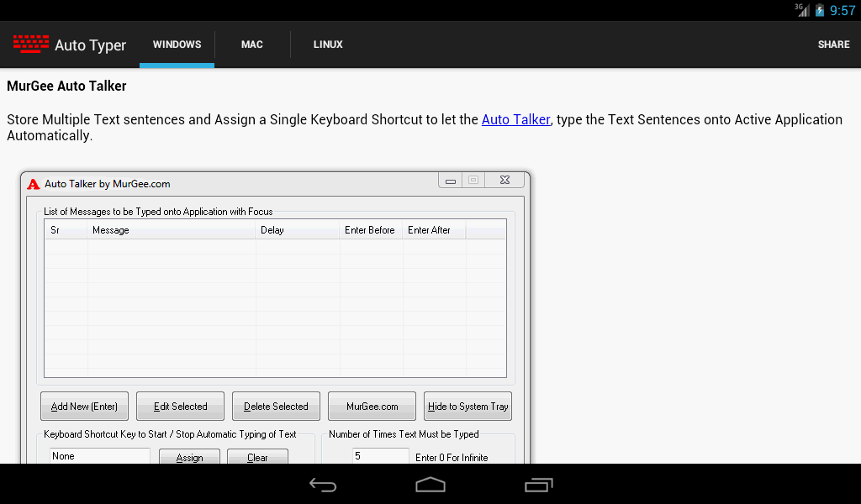Close the Auto Talker window
This screenshot has width=861, height=504.
(504, 180)
